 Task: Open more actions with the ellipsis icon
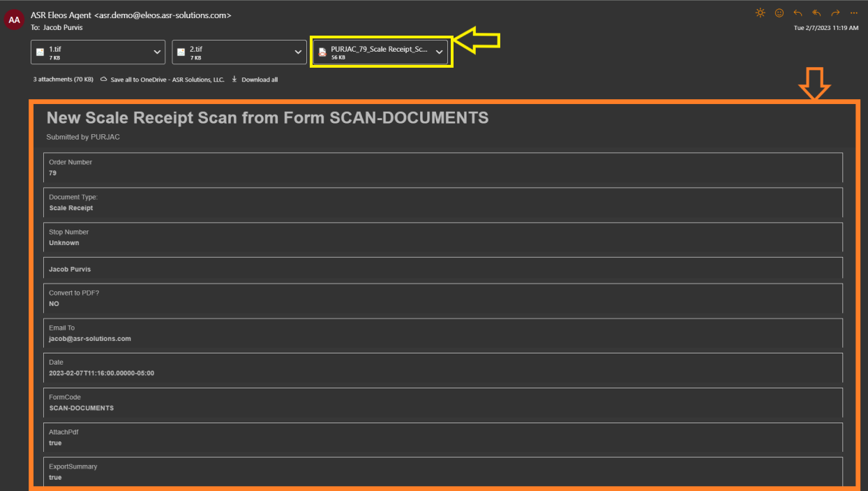click(x=853, y=13)
